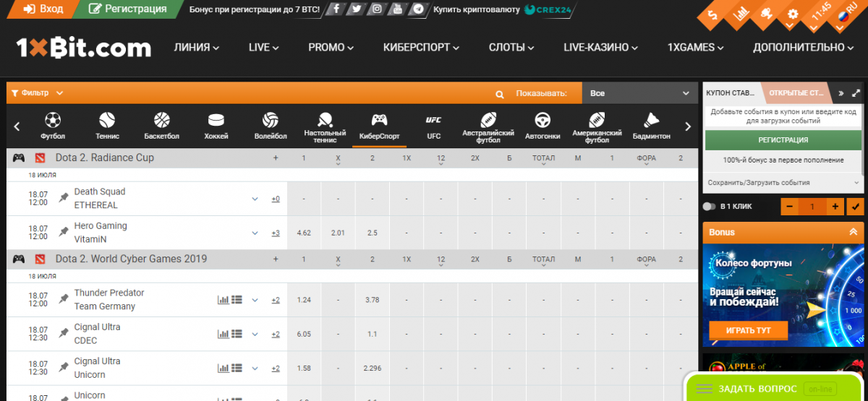Open the ДОПОЛНИТЕЛЬНО menu
Viewport: 868px width, 401px height.
coord(804,48)
